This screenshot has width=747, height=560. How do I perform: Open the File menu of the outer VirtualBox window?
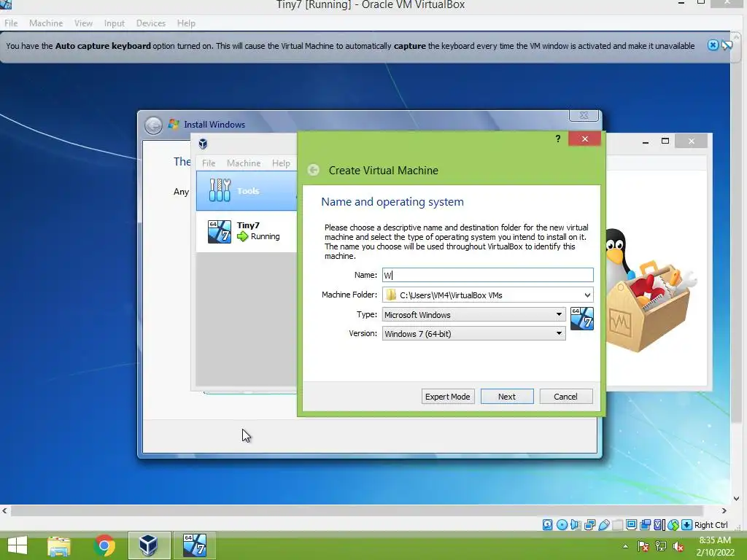pyautogui.click(x=11, y=23)
